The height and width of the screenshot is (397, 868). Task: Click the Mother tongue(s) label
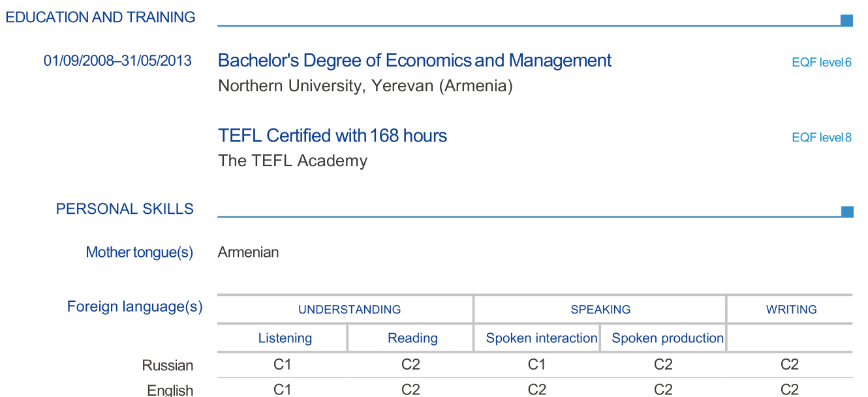point(139,252)
